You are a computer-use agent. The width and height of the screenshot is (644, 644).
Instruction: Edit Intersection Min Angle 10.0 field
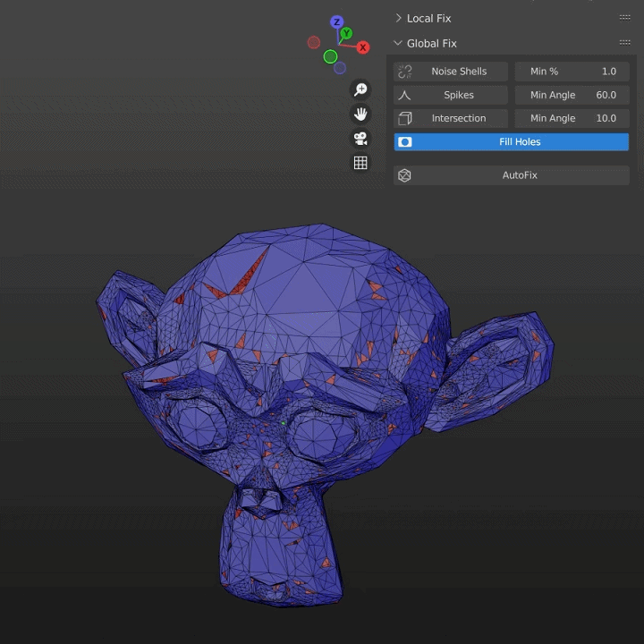click(572, 118)
